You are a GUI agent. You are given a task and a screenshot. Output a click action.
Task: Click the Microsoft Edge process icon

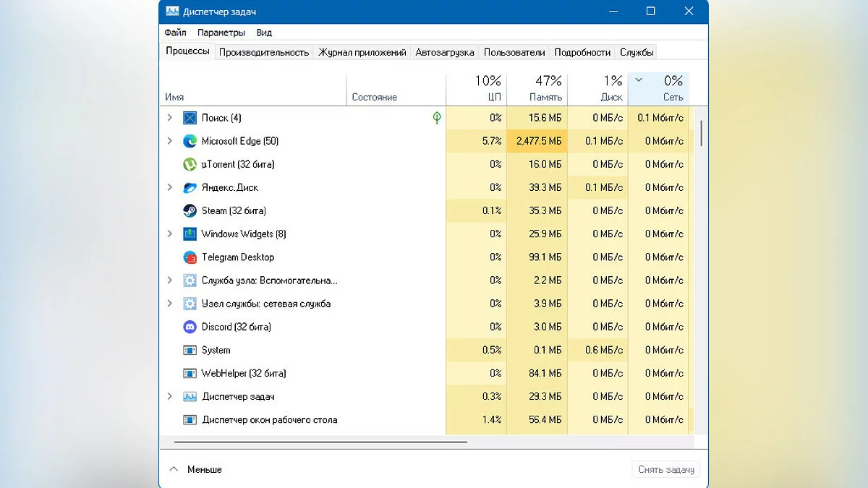click(x=190, y=141)
